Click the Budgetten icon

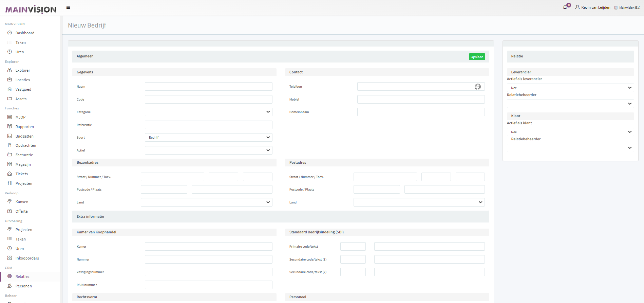coord(10,136)
